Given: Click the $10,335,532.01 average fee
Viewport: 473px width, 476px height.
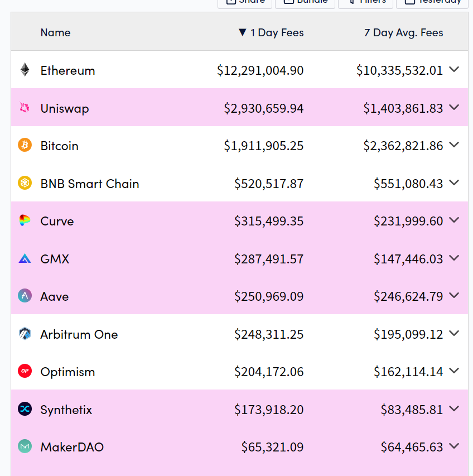Looking at the screenshot, I should click(x=399, y=70).
